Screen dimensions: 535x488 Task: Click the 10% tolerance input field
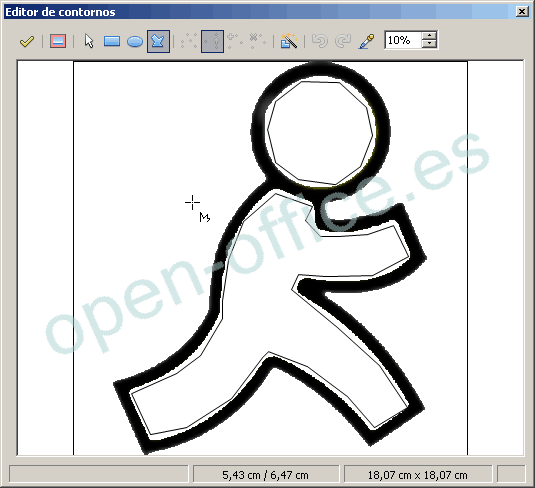tap(403, 40)
